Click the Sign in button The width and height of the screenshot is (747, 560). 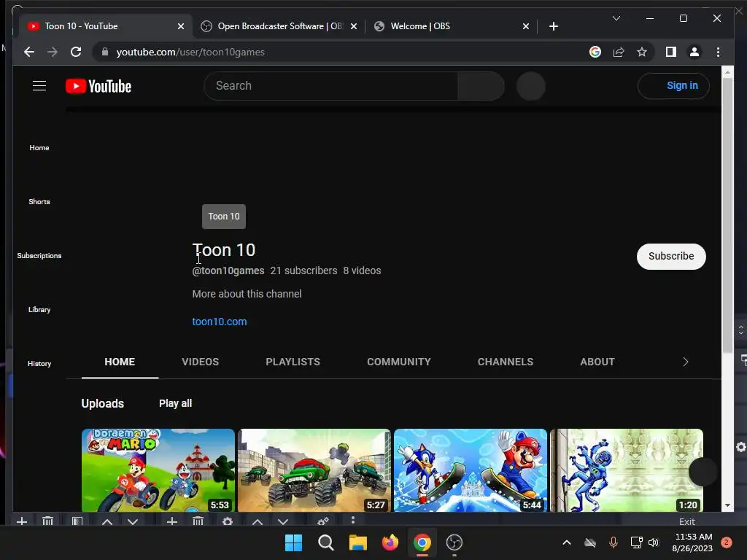click(x=673, y=86)
